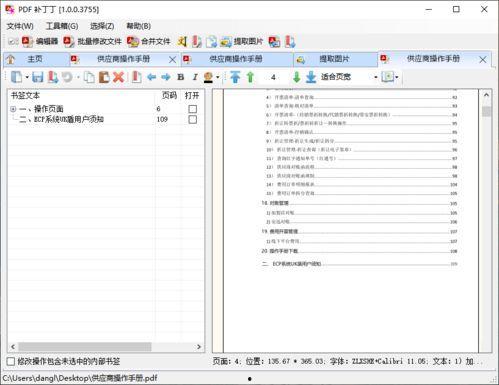Open the 工具箱(G) menu
The height and width of the screenshot is (385, 499).
(62, 26)
